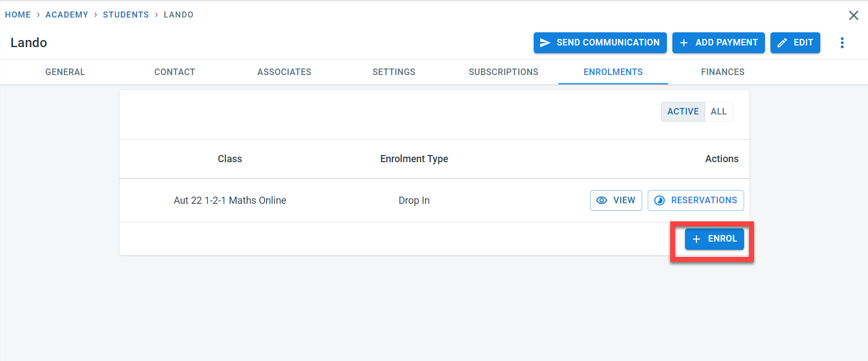Click the pencil icon on Edit button
The image size is (868, 361).
tap(782, 43)
